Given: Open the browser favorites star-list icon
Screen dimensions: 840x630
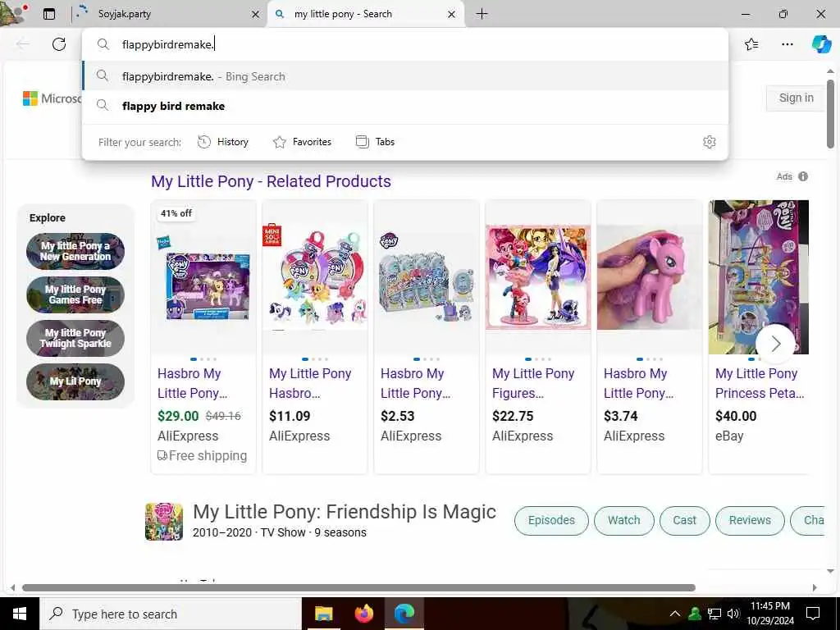Looking at the screenshot, I should tap(751, 44).
